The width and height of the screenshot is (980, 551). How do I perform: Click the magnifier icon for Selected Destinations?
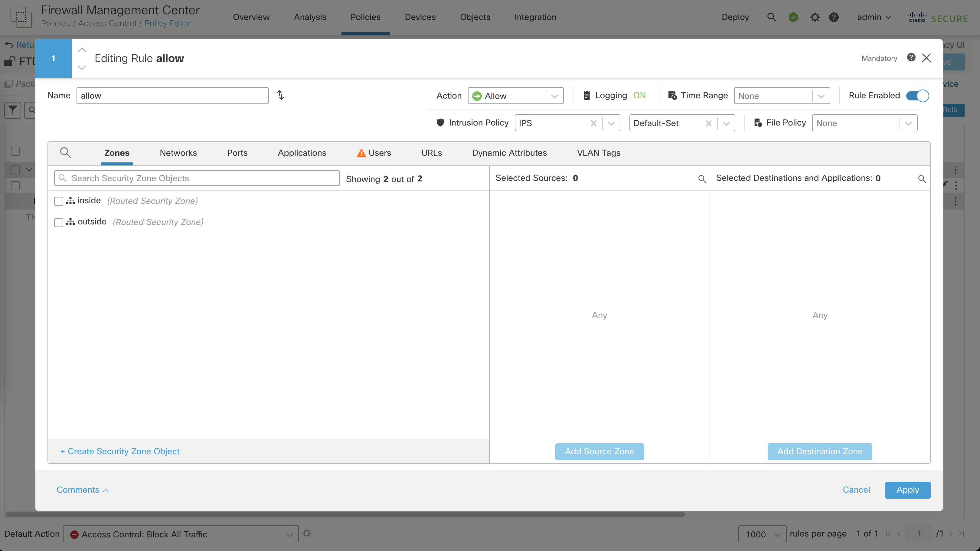pos(922,179)
